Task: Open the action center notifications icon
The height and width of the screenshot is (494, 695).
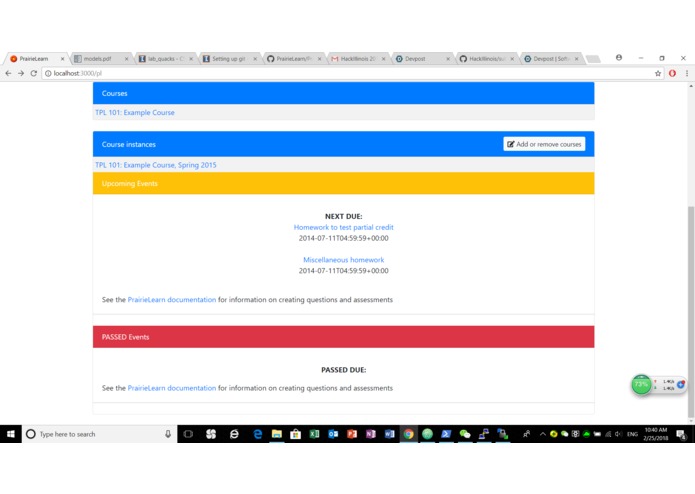Action: pos(682,435)
